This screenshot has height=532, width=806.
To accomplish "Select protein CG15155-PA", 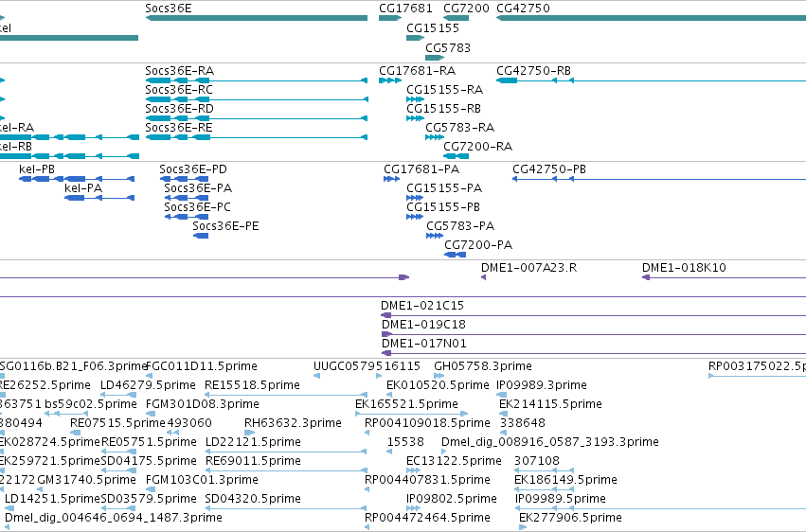I will [415, 198].
